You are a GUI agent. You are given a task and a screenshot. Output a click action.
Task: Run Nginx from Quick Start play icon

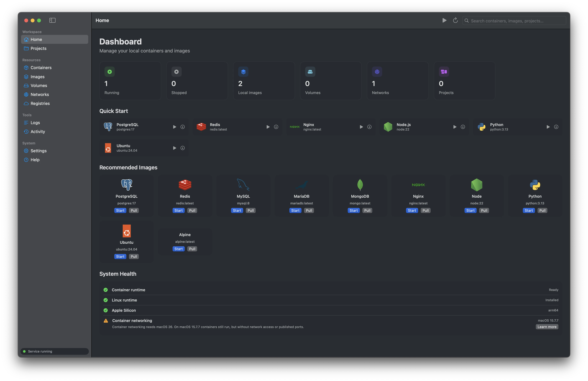click(x=361, y=127)
